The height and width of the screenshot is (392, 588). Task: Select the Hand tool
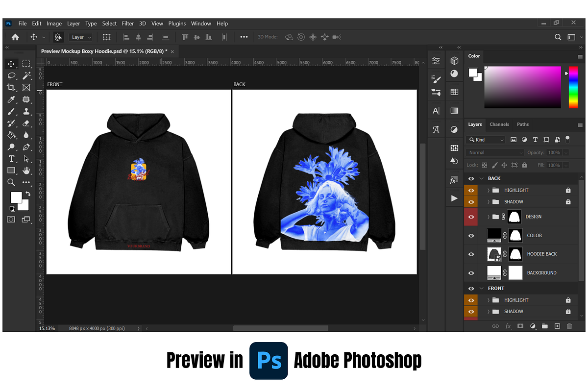click(26, 171)
